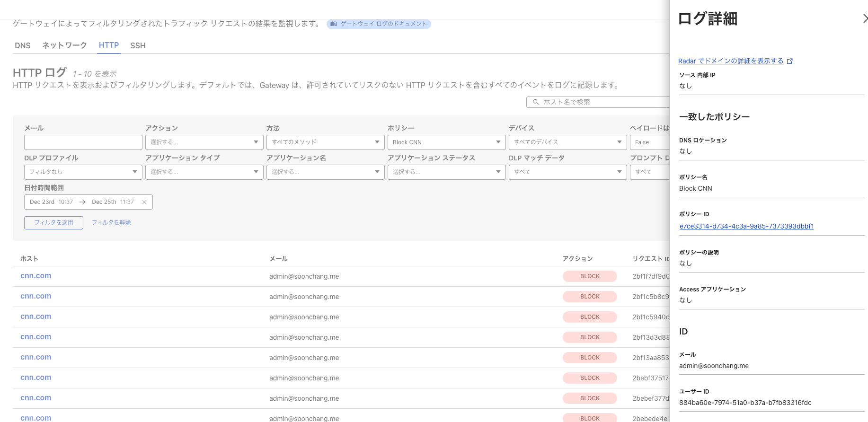
Task: Open the False payload dropdown
Action: 650,142
